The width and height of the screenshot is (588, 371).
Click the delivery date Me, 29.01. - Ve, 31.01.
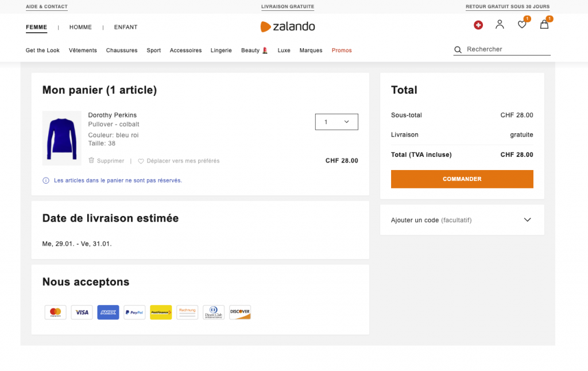pos(77,244)
